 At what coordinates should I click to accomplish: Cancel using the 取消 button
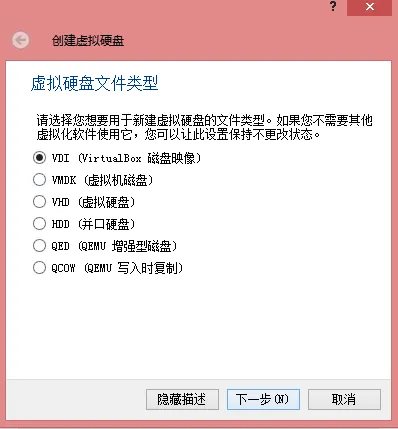point(344,399)
